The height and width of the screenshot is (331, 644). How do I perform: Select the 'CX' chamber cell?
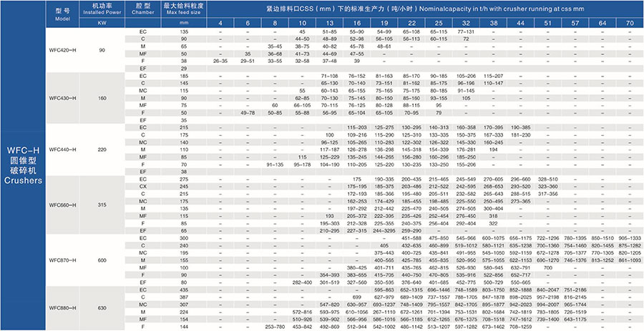143,186
